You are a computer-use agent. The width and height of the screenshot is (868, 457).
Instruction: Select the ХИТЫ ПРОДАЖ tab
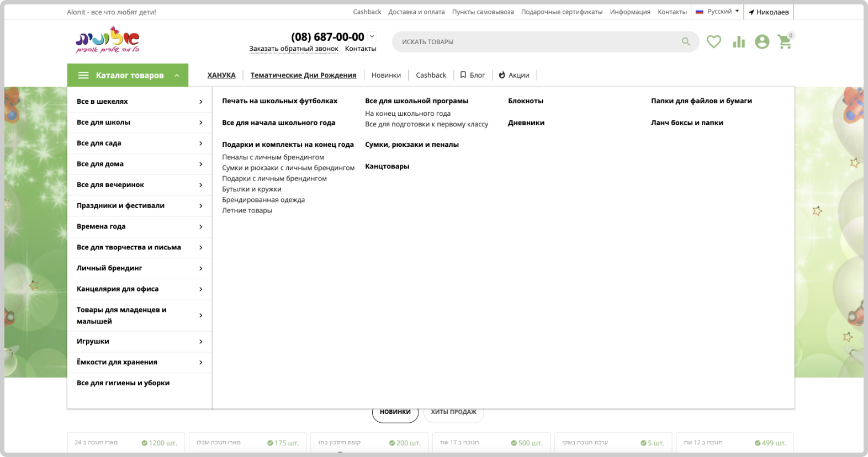click(x=453, y=412)
